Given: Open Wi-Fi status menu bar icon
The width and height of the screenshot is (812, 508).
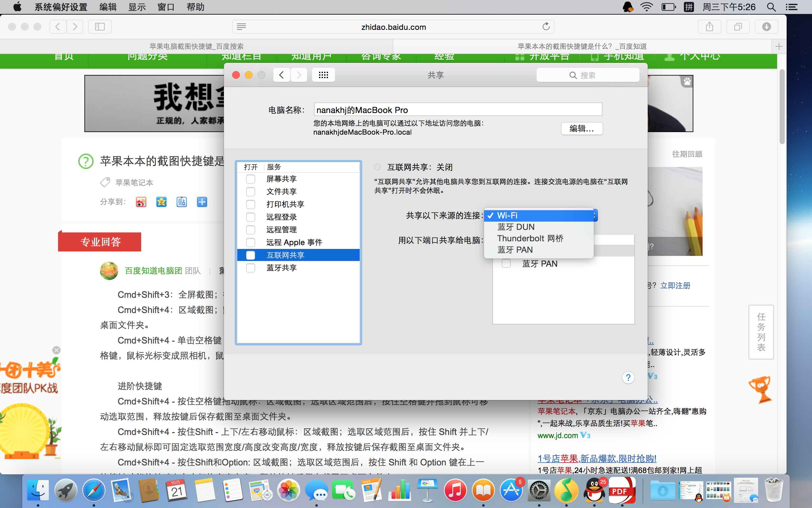Looking at the screenshot, I should [646, 7].
